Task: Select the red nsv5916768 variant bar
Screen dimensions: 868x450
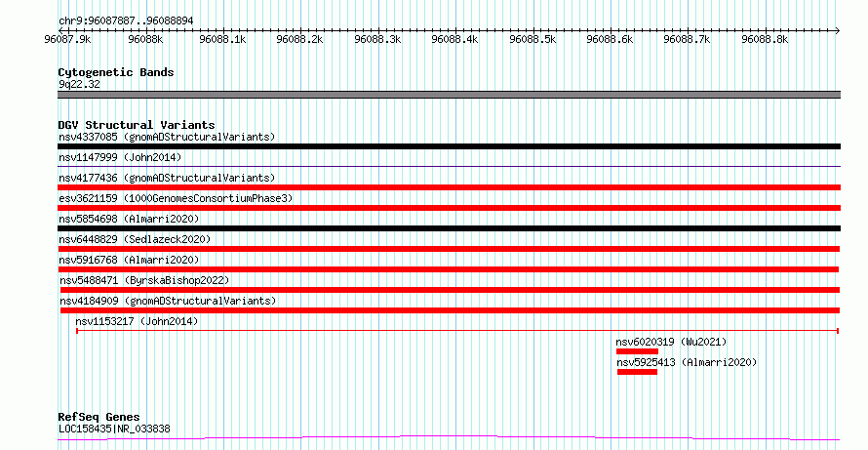Action: tap(449, 269)
